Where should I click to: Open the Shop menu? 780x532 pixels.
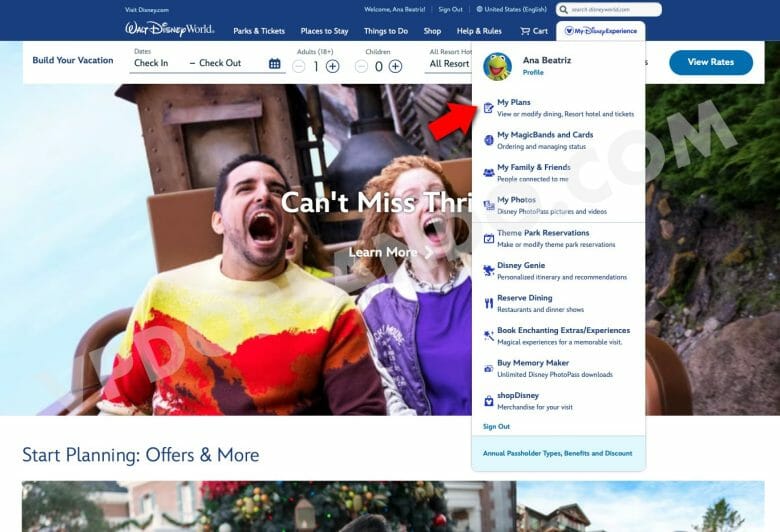432,31
